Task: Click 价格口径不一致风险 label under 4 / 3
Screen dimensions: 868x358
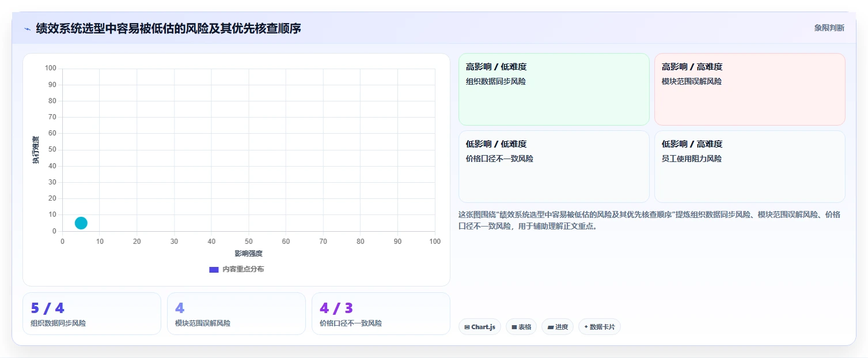Action: tap(351, 323)
